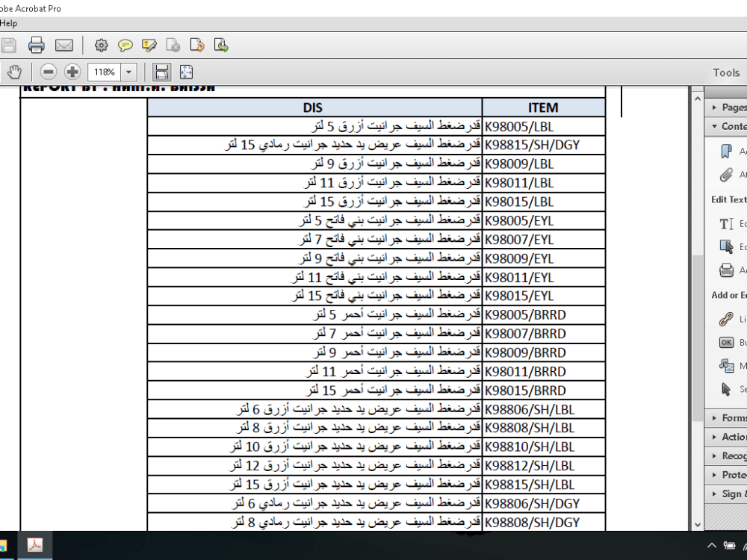This screenshot has height=560, width=747.
Task: Click cell K98815/SH/DGY
Action: 544,146
